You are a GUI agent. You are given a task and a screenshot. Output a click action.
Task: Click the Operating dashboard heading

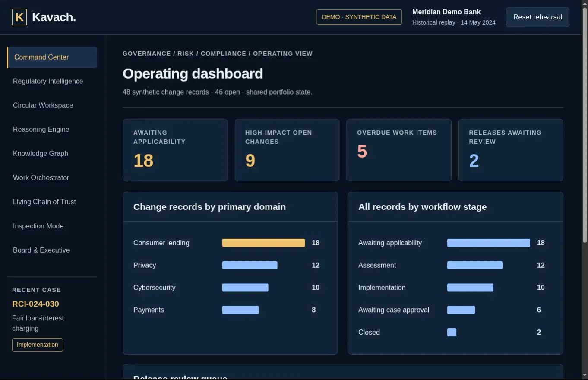click(x=193, y=73)
